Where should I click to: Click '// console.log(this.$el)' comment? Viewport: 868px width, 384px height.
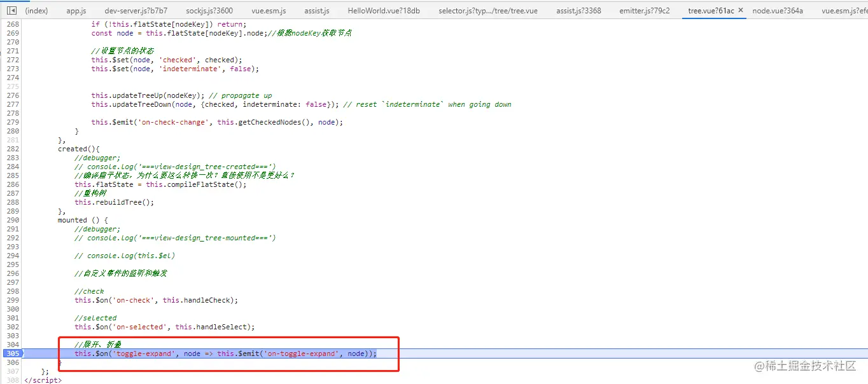tap(125, 256)
